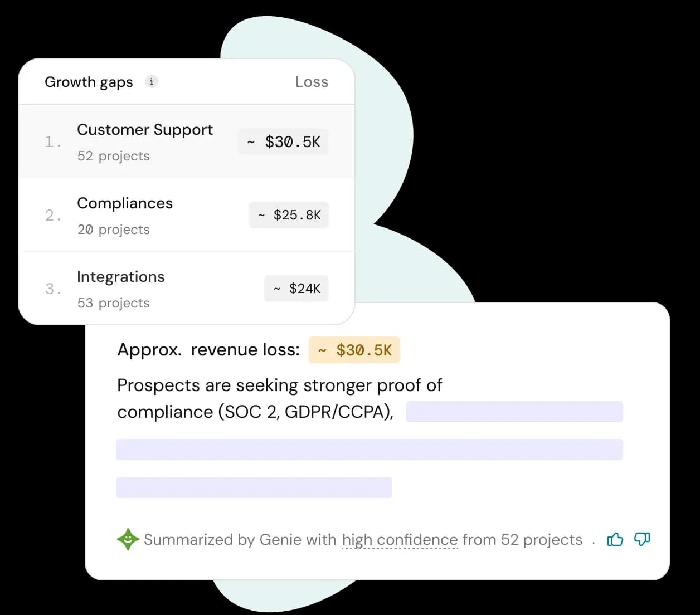The width and height of the screenshot is (700, 615).
Task: Click the 53 projects text under Integrations
Action: [x=113, y=303]
